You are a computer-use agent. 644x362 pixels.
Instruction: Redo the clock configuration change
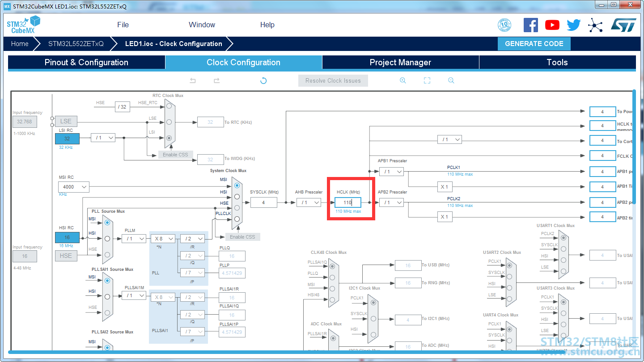[x=216, y=80]
